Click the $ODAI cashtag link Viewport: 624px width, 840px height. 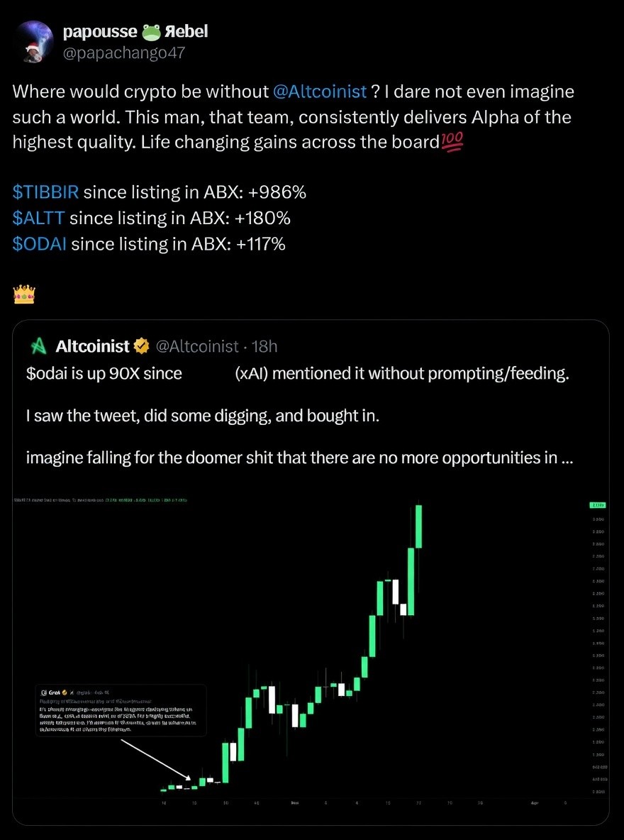pos(38,243)
